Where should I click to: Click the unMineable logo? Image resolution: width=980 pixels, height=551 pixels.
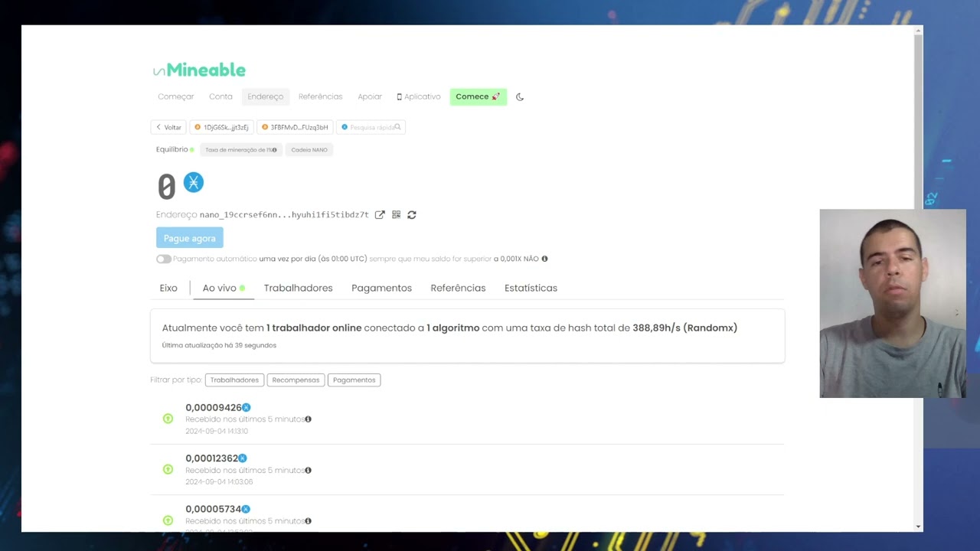(199, 70)
